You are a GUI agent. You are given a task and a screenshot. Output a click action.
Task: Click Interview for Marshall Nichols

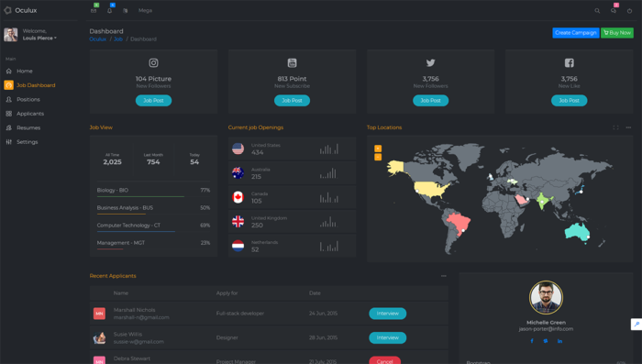coord(388,314)
